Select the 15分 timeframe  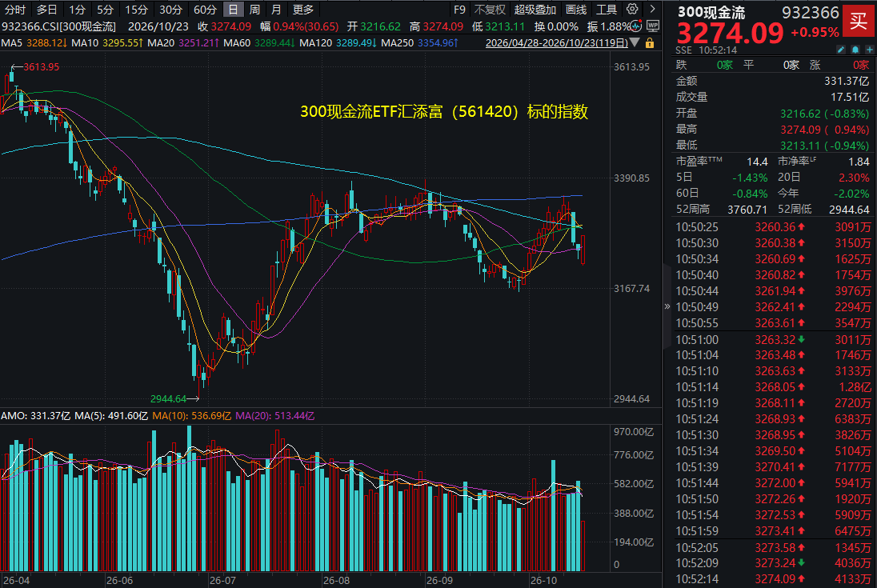(136, 10)
